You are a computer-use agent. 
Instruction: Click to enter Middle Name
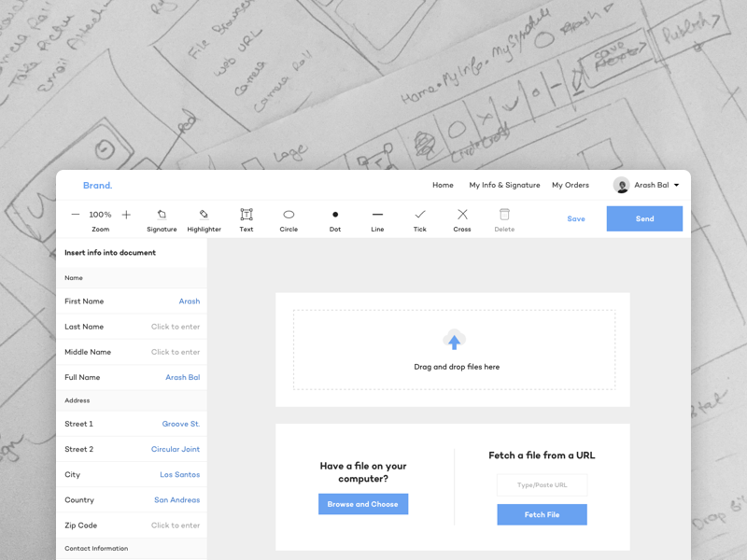tap(176, 352)
